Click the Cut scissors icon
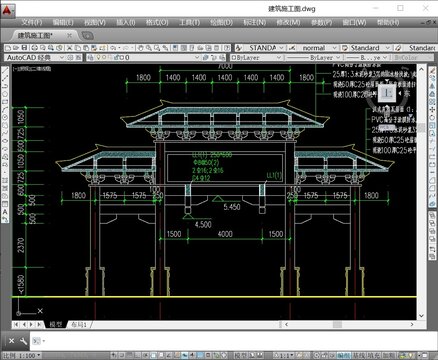Viewport: 438px width, 360px height. (69, 48)
